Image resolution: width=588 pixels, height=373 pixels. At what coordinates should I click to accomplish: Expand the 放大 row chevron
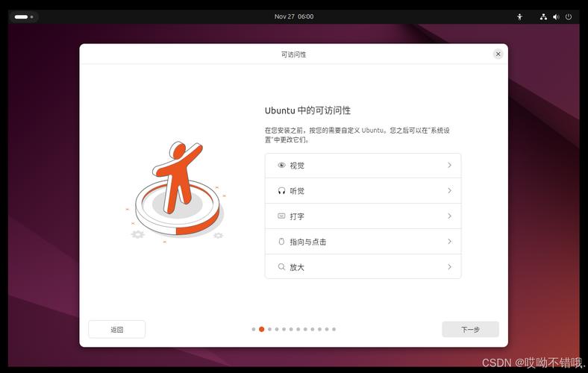pos(449,267)
